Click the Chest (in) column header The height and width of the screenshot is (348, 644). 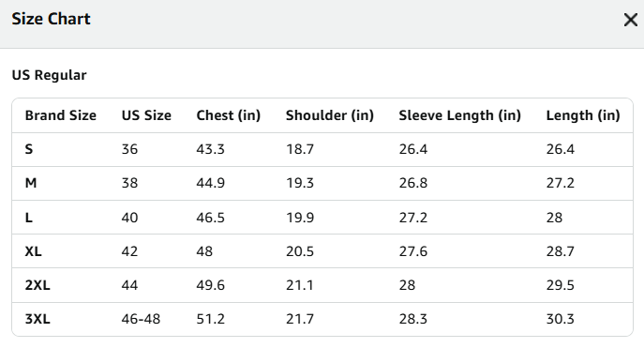coord(229,115)
